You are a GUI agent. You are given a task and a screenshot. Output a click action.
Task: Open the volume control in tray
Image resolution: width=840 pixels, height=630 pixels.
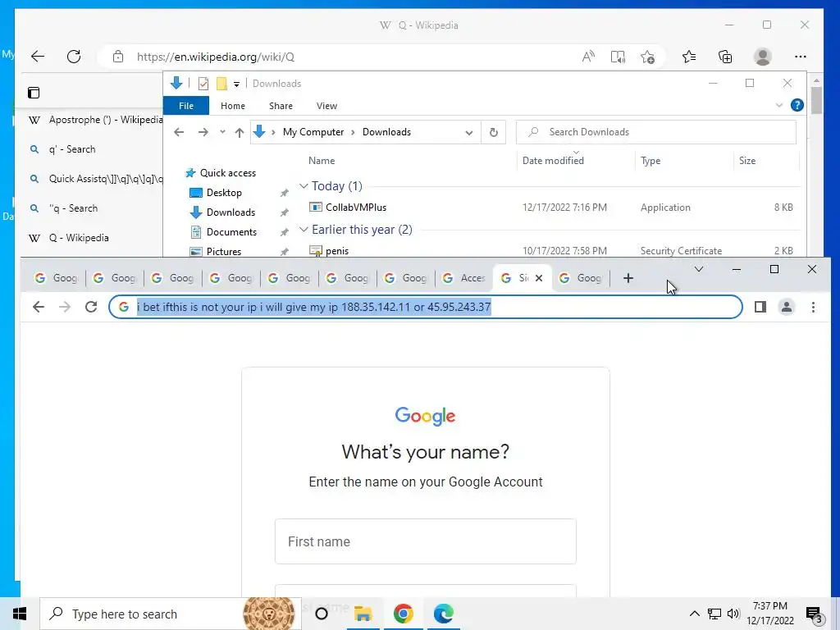[733, 614]
